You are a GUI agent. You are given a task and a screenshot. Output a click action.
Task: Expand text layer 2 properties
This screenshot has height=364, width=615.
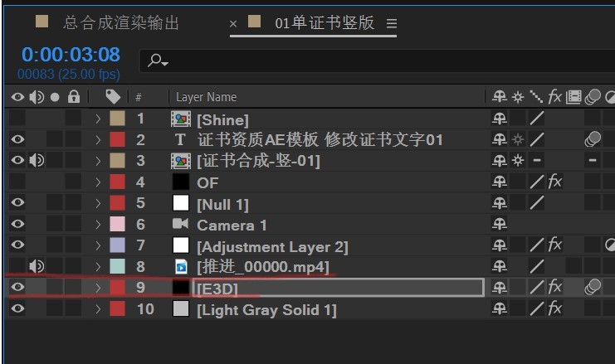click(x=98, y=140)
